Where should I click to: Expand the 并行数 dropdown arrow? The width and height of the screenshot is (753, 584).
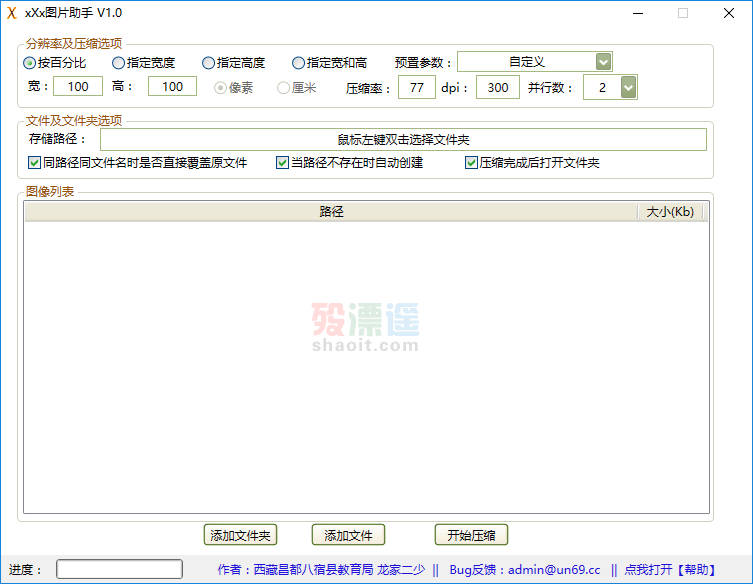(x=628, y=87)
